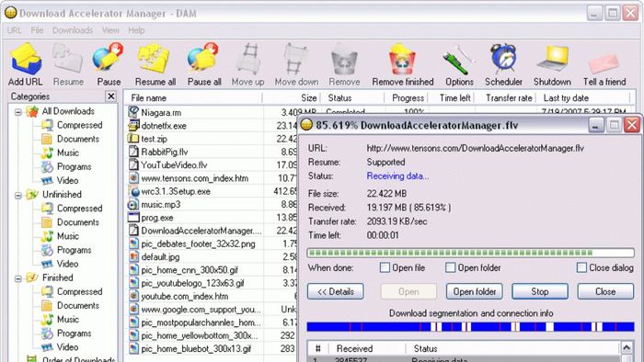
Task: Sort by File name column header
Action: pos(194,98)
